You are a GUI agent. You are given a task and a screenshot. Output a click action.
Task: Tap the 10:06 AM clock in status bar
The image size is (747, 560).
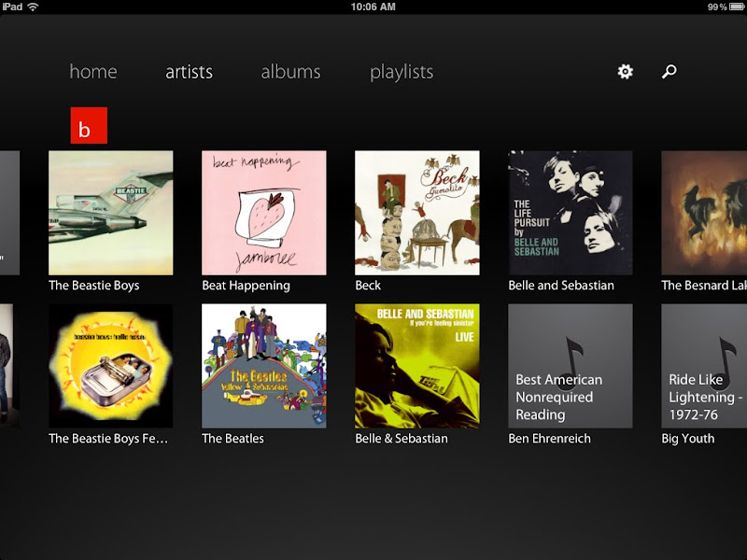click(x=373, y=7)
